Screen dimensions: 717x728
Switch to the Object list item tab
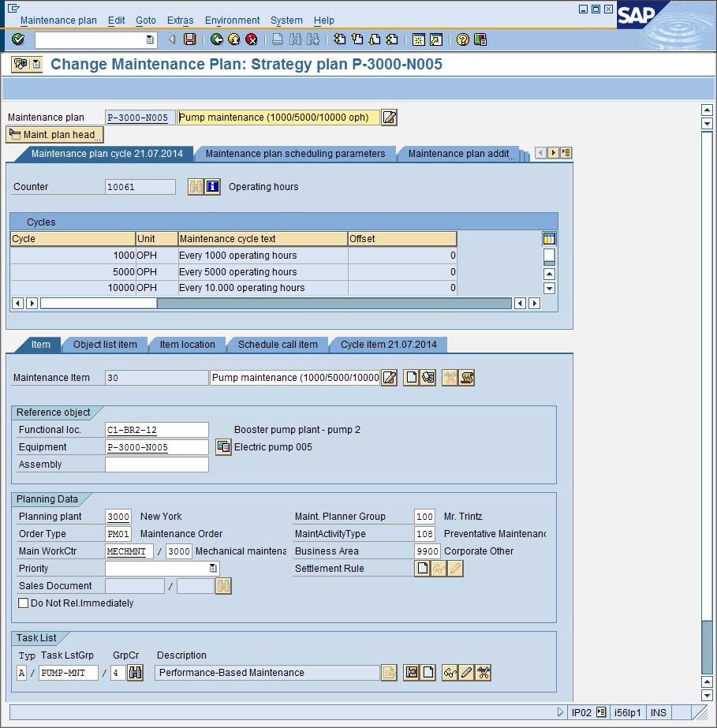tap(105, 345)
